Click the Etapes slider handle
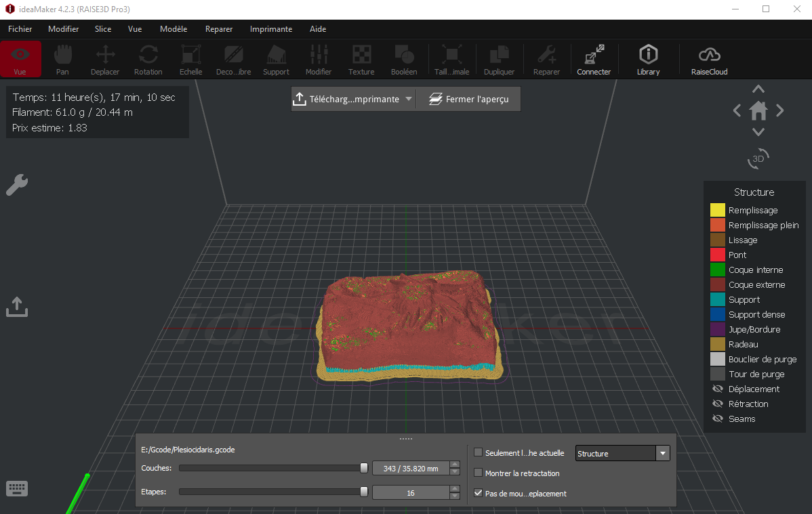The width and height of the screenshot is (812, 514). pos(364,492)
